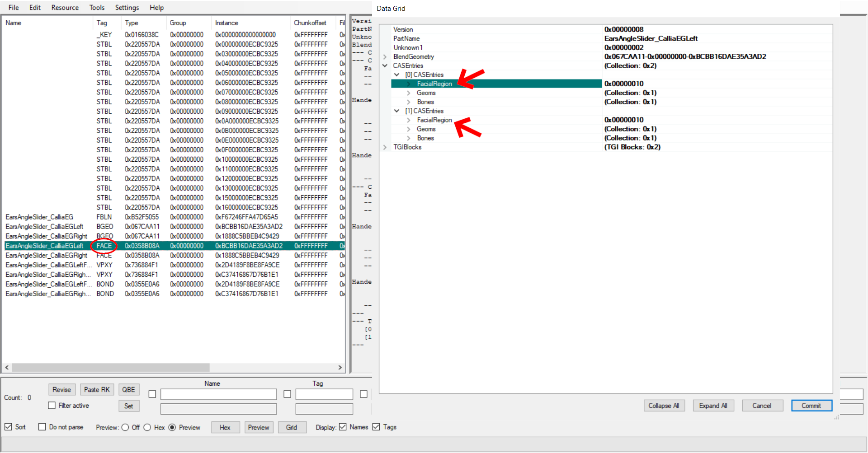Select the EarsAngleSlider_CalliaEGRight FACE resource row
Screen dimensions: 868x453
coord(46,256)
